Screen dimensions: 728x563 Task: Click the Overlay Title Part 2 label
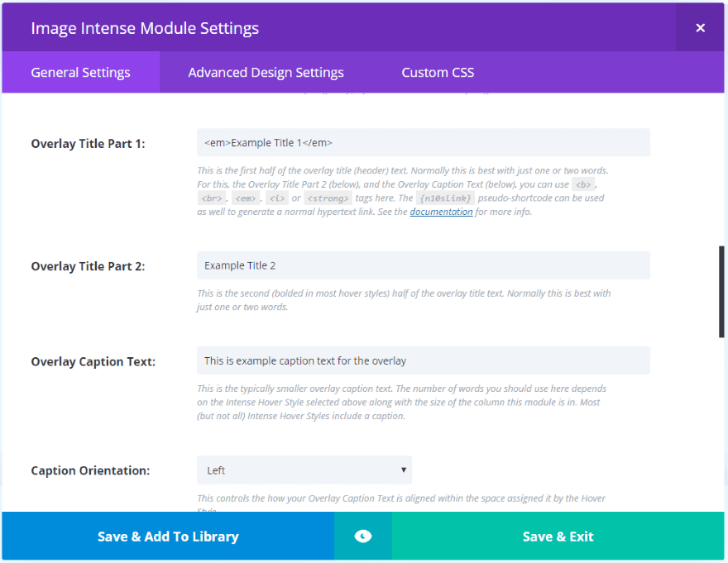(88, 266)
